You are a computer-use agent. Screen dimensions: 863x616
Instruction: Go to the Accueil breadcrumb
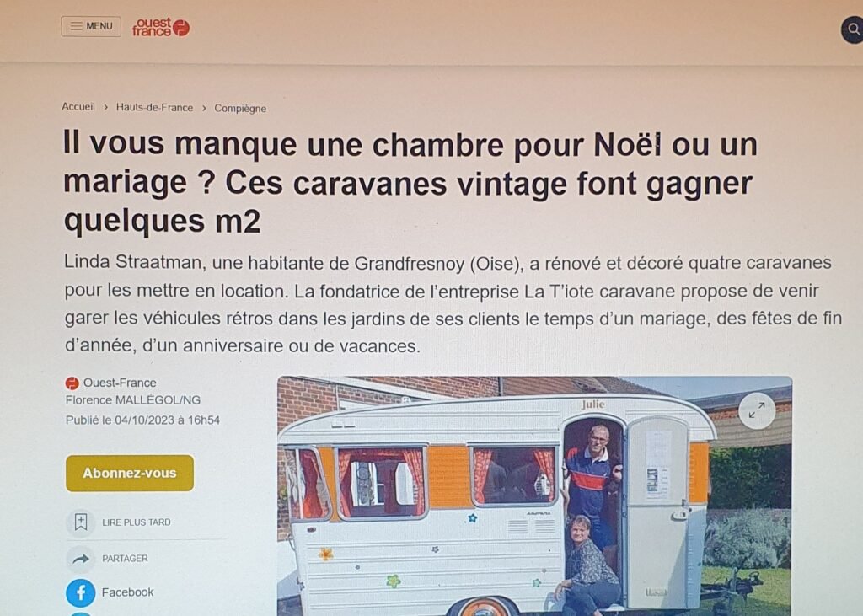[78, 107]
